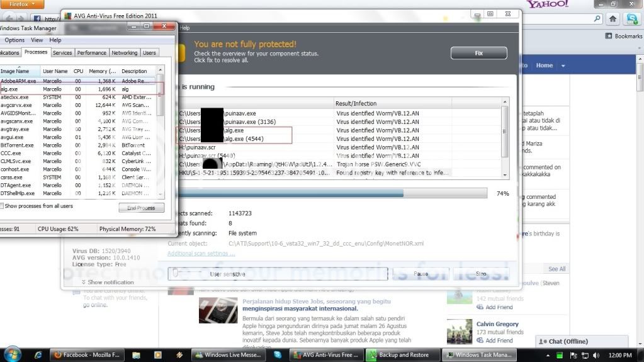
Task: Click the Firefox search magnifier icon
Action: point(597,18)
